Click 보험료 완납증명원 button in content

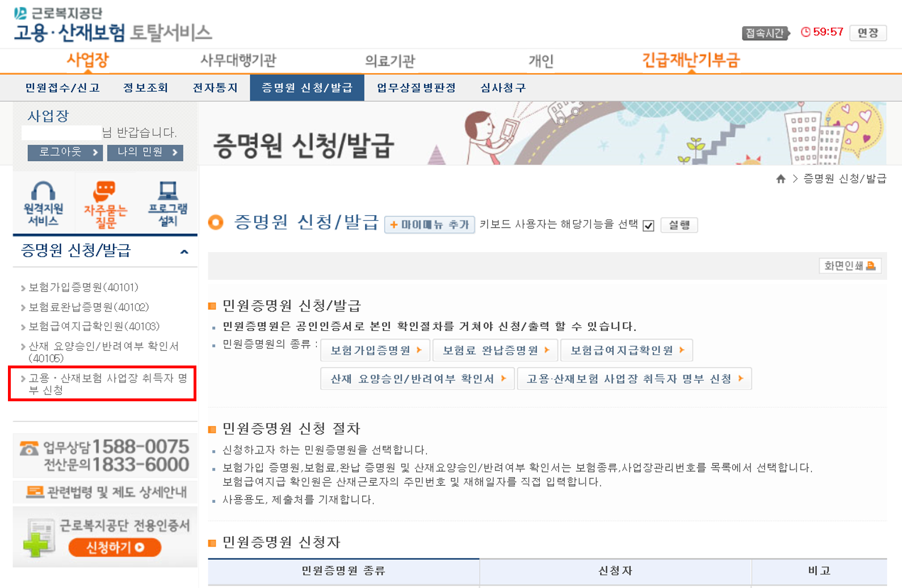tap(496, 350)
